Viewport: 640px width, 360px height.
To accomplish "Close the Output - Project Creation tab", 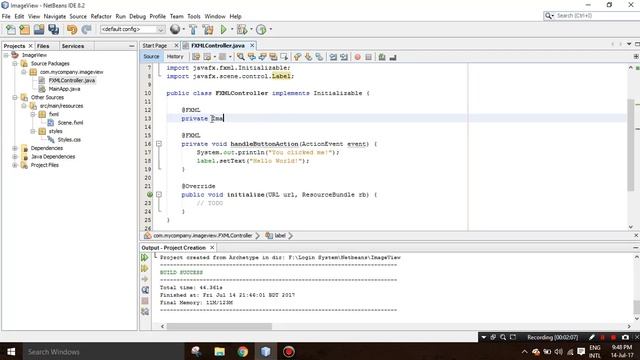I will (212, 248).
